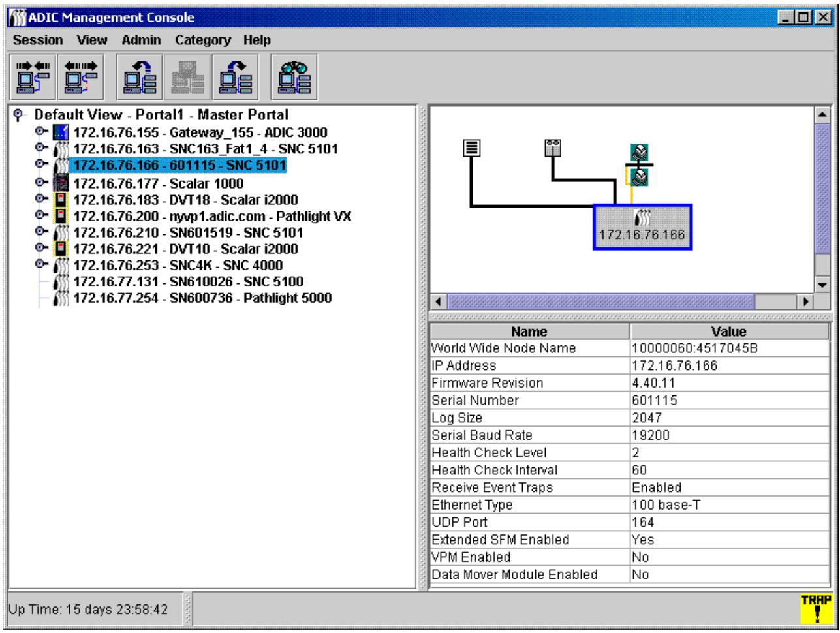Screen dimensions: 840x633
Task: Click the SN610026 SNC 5100 icon
Action: (x=60, y=282)
